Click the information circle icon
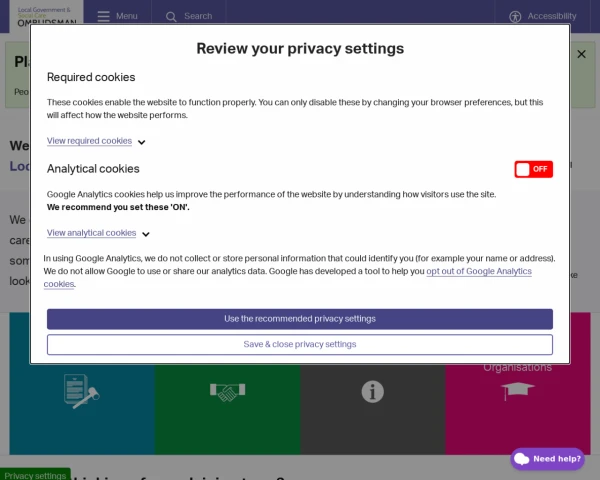The height and width of the screenshot is (480, 600). [x=372, y=391]
